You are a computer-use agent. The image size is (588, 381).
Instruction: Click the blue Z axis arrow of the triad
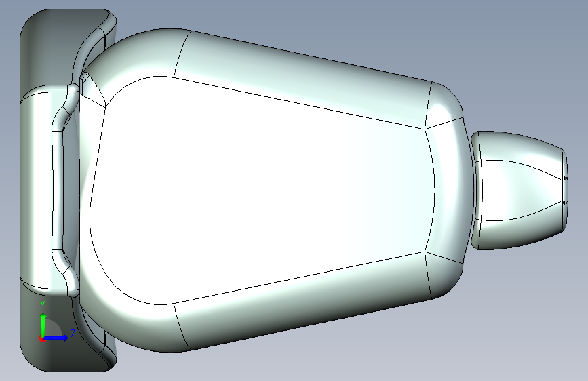pos(56,338)
